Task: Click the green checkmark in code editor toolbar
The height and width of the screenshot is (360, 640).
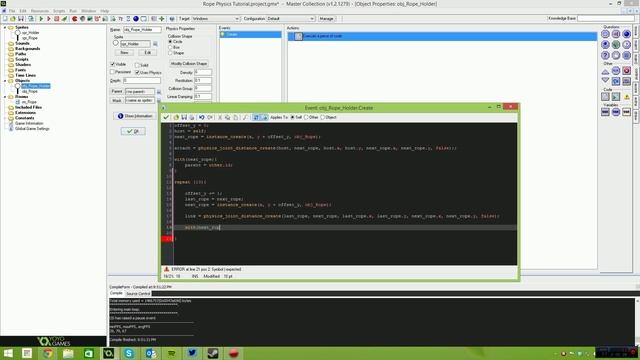Action: coord(166,118)
